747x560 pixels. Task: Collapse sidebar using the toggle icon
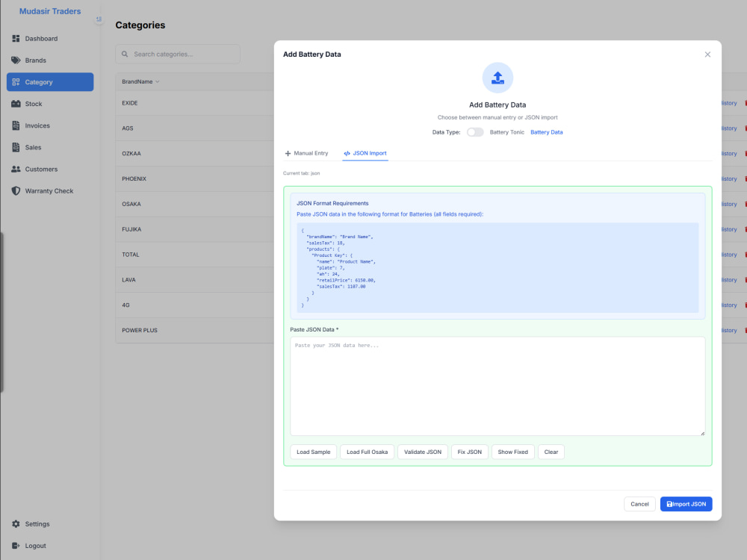click(99, 19)
